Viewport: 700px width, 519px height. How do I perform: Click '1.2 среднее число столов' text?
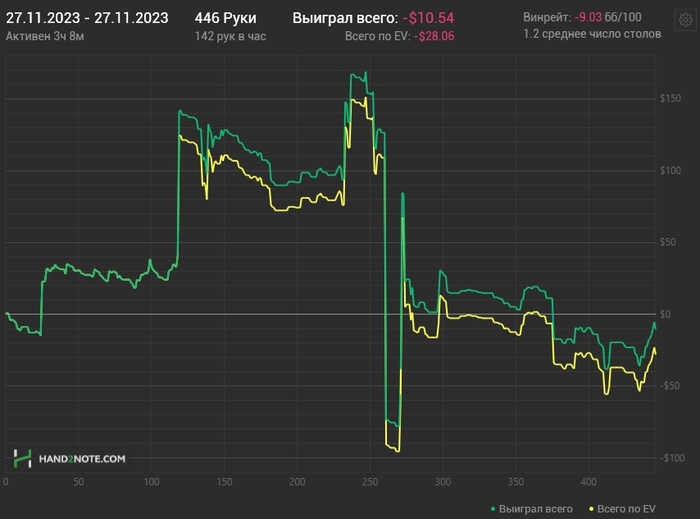tap(592, 34)
